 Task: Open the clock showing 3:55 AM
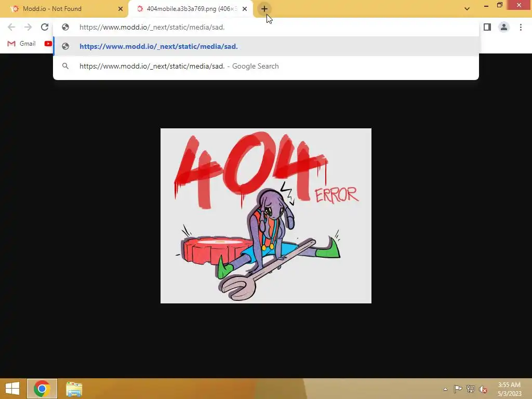(x=509, y=389)
